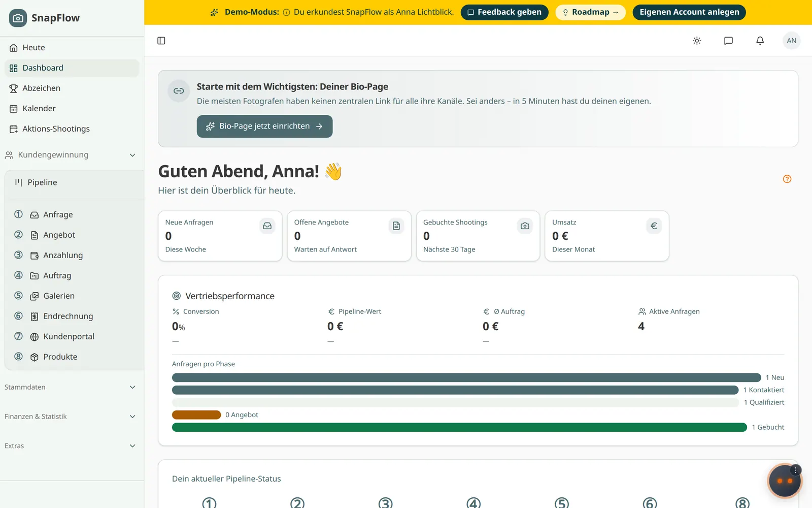Viewport: 812px width, 508px height.
Task: Click Dein aktueller Pipeline-Status heading
Action: click(x=226, y=479)
